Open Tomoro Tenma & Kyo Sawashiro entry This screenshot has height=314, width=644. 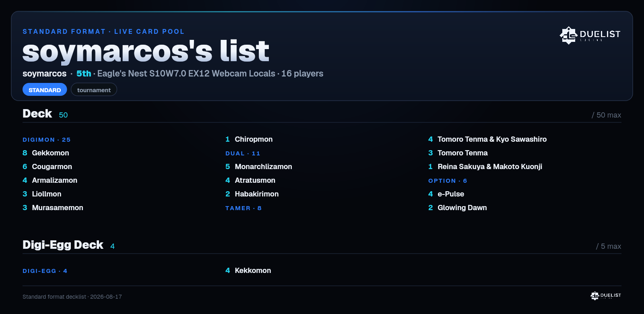click(487, 139)
